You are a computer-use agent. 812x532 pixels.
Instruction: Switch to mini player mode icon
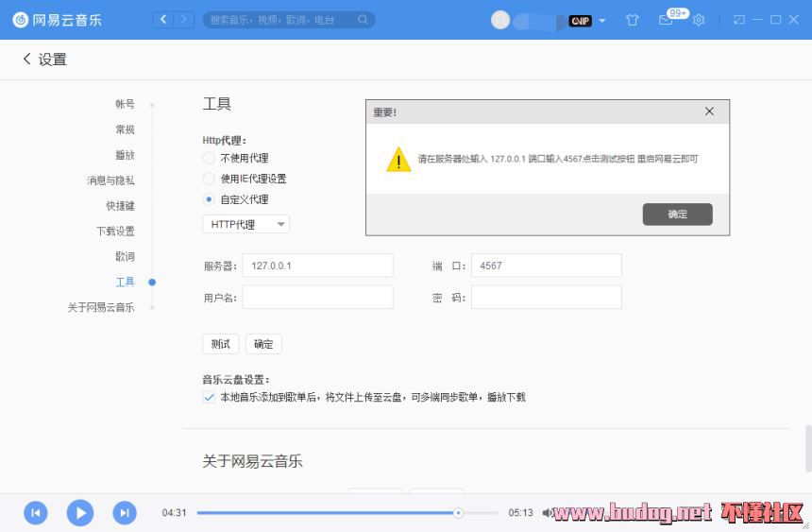click(x=739, y=20)
